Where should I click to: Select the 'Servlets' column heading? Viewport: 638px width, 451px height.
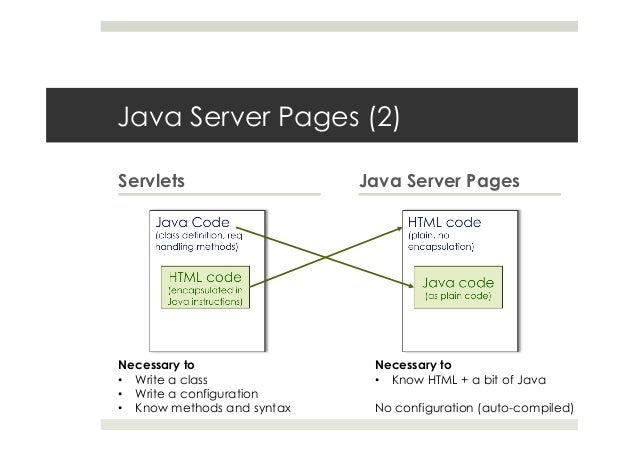click(151, 181)
